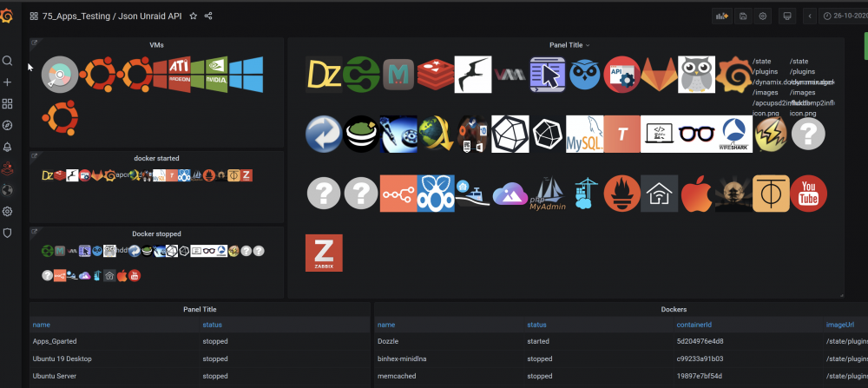Open the Explore compass icon
Viewport: 868px width, 388px height.
pyautogui.click(x=7, y=126)
